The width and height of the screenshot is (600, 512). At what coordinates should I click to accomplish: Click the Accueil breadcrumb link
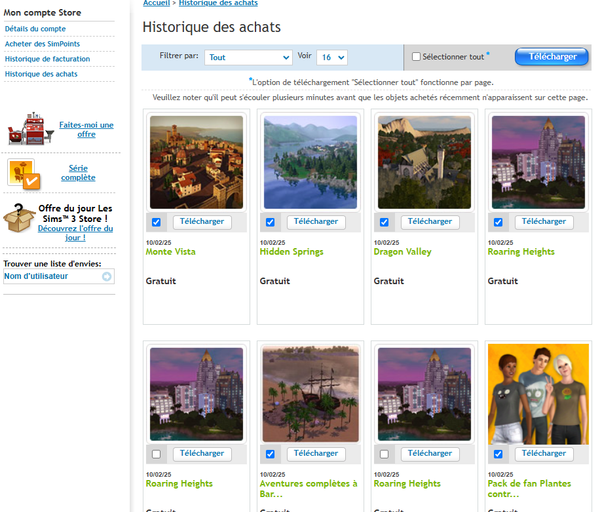156,3
